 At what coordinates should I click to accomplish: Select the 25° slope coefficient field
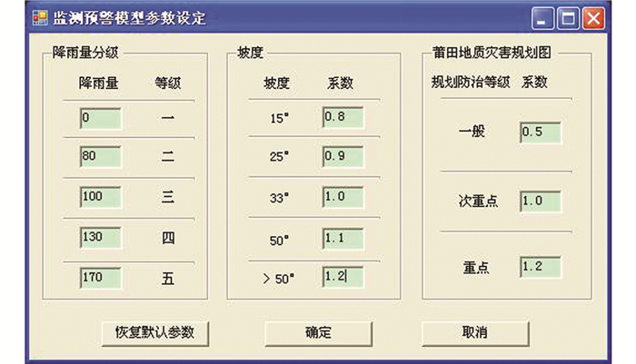click(x=343, y=156)
